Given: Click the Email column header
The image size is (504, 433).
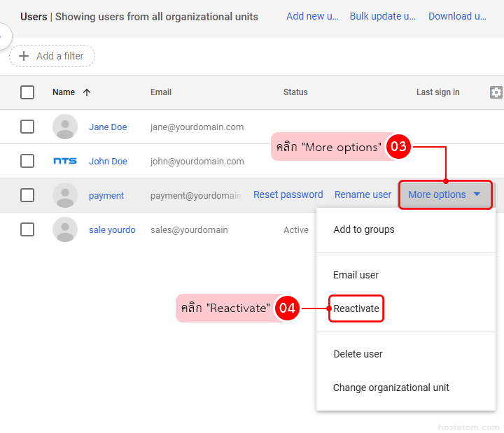Looking at the screenshot, I should [x=161, y=92].
